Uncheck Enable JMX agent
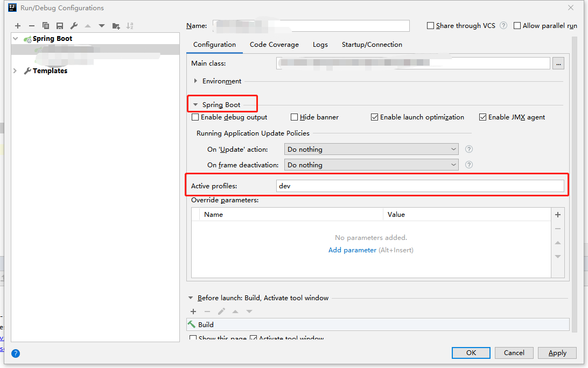588x368 pixels. (482, 117)
